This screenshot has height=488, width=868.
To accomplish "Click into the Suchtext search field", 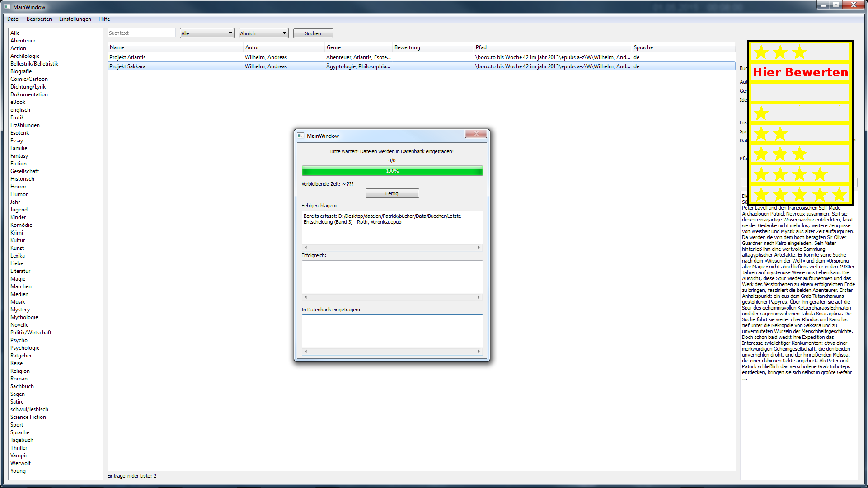I will pos(141,33).
